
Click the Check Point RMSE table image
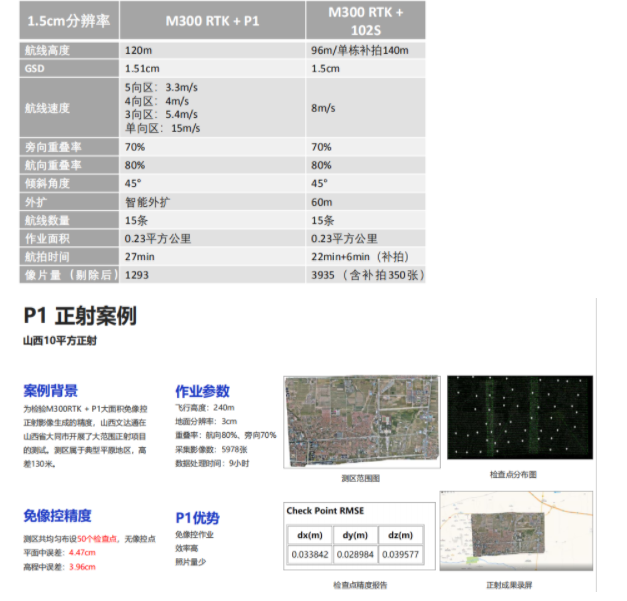click(359, 536)
